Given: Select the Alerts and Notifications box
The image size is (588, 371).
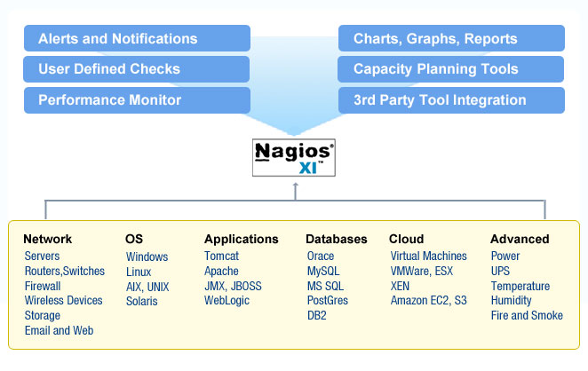Looking at the screenshot, I should point(137,39).
